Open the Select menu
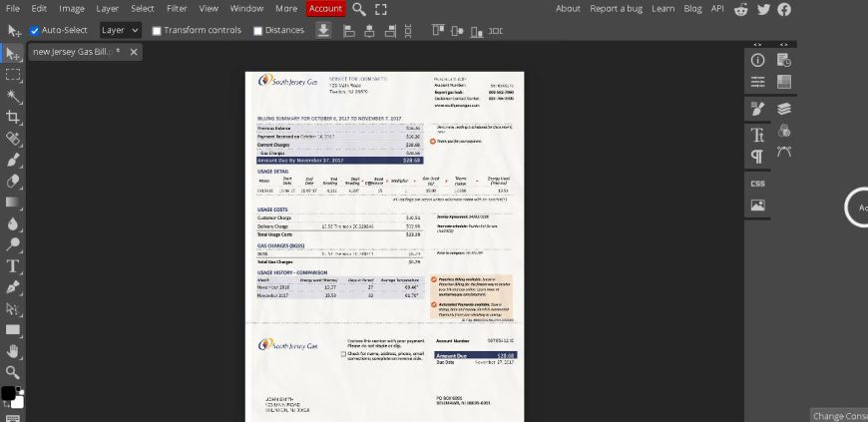Image resolution: width=868 pixels, height=422 pixels. click(143, 8)
